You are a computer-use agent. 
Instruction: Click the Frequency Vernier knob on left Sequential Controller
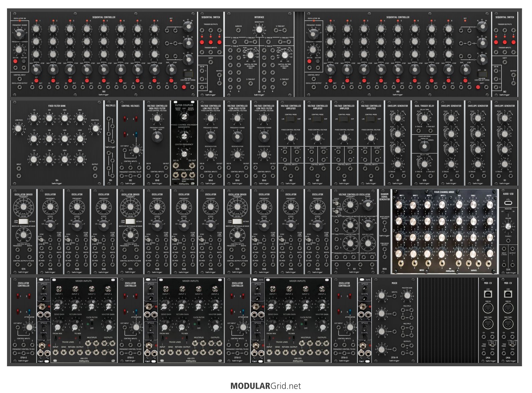coord(19,50)
